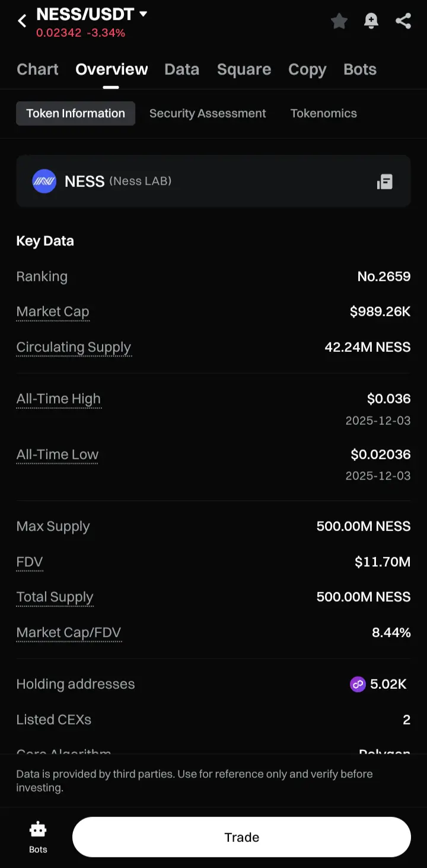The image size is (427, 868).
Task: Switch to the Data tab
Action: point(181,69)
